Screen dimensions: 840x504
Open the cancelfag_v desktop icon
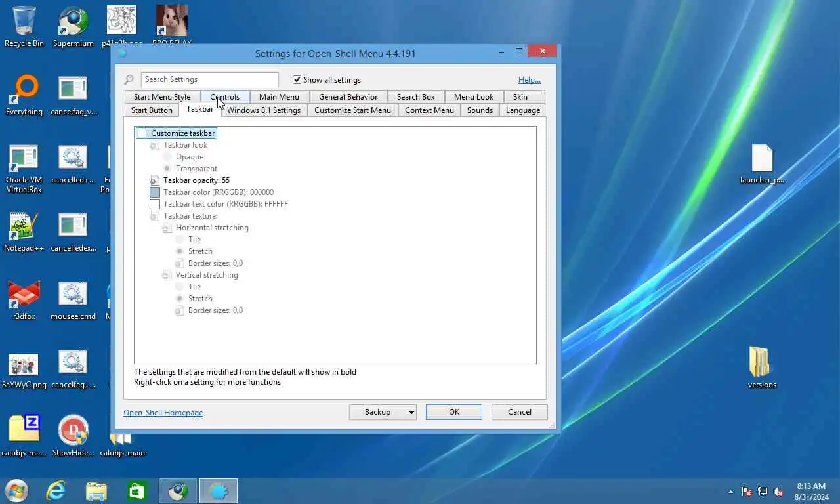tap(73, 95)
